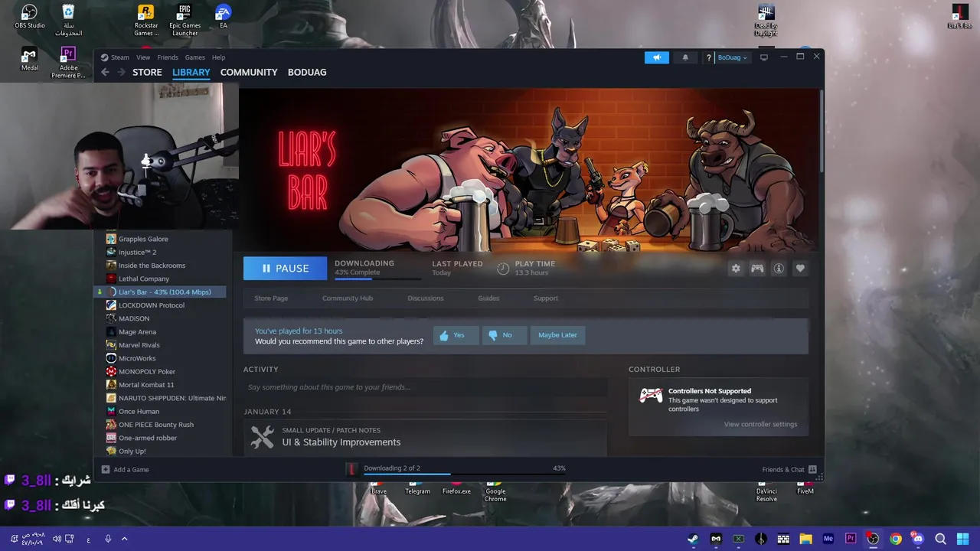Open the Store Page link

(271, 298)
